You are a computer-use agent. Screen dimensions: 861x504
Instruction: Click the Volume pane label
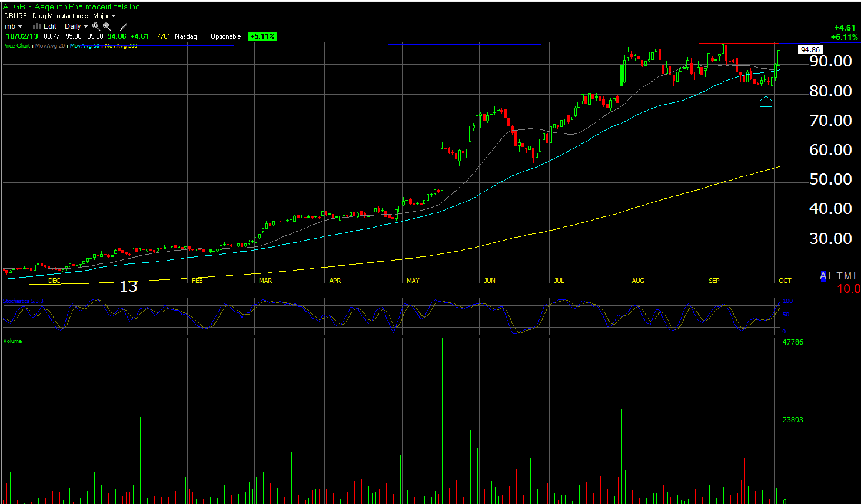(12, 341)
